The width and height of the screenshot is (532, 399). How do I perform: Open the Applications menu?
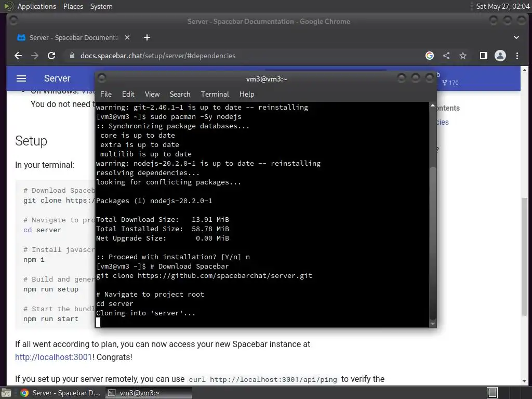coord(37,6)
